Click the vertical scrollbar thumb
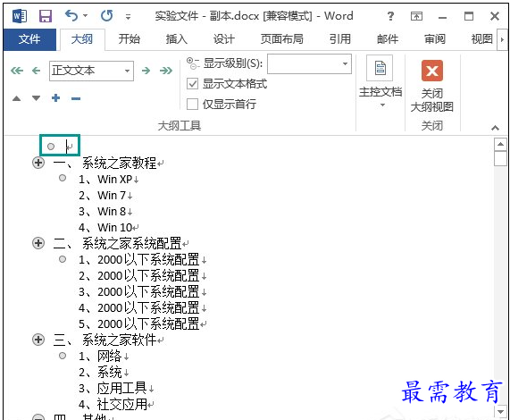Screen dimensions: 510x420 click(500, 159)
